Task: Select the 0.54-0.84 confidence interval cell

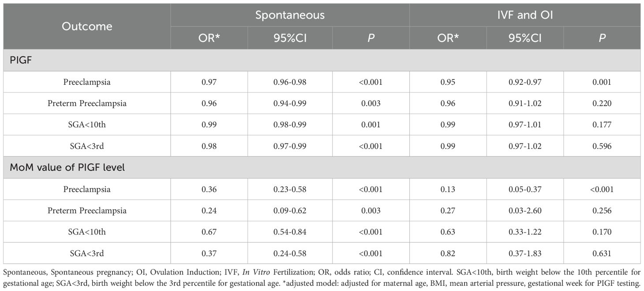Action: point(290,232)
